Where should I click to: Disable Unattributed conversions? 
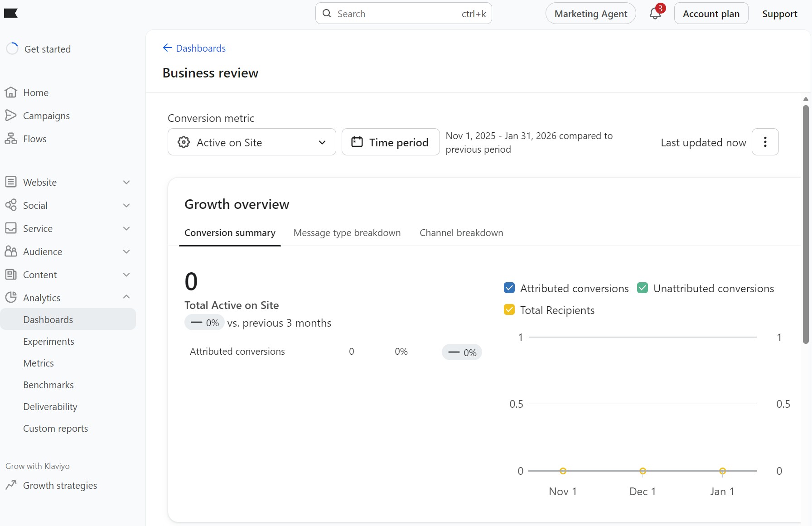(642, 288)
